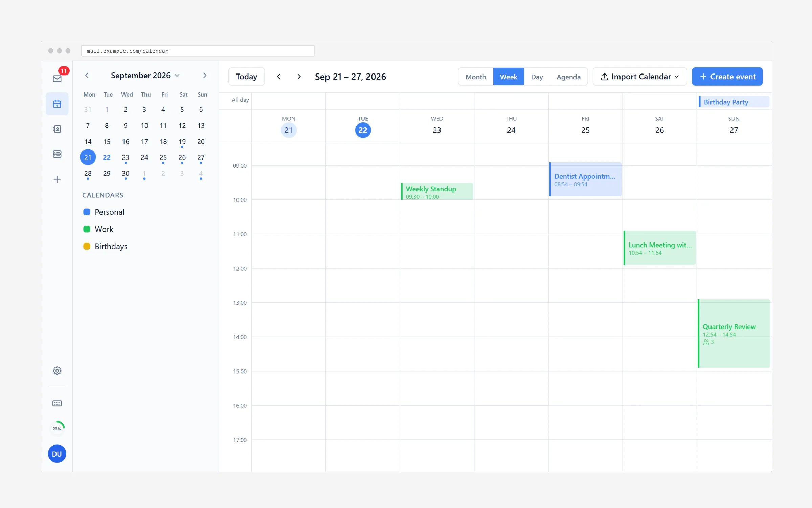Open the storage list icon in sidebar
The width and height of the screenshot is (812, 508).
click(57, 154)
